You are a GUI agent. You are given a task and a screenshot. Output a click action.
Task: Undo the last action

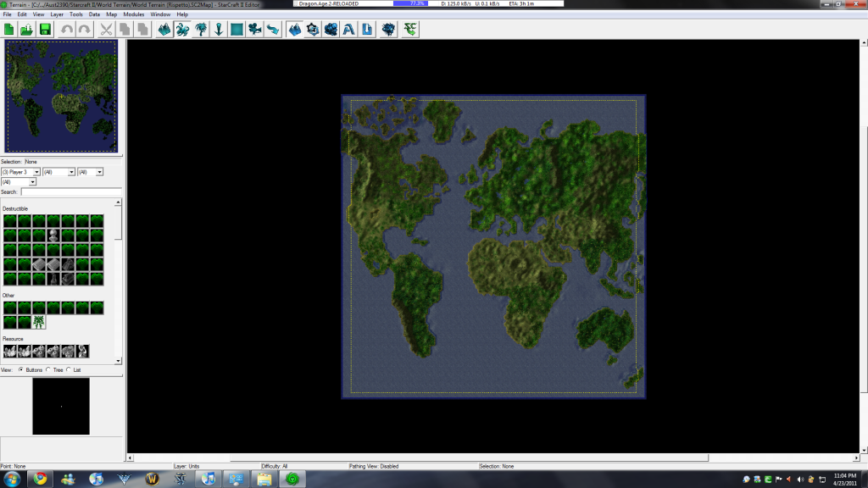click(67, 30)
